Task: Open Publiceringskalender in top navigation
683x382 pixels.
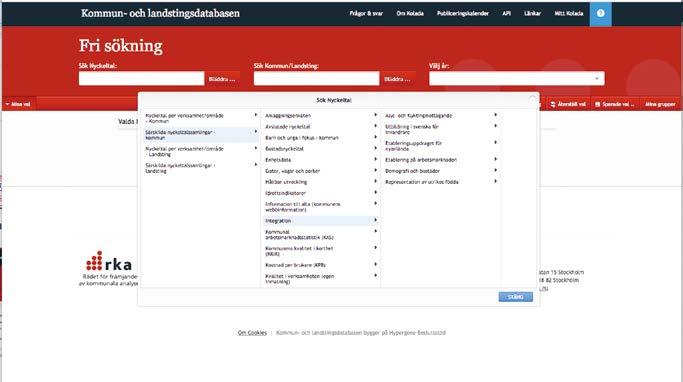Action: pos(463,14)
